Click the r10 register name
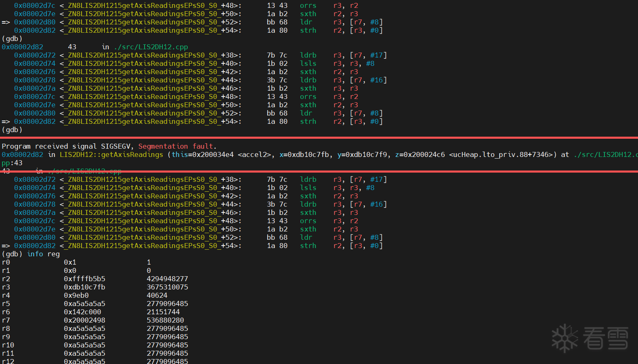Screen dimensions: 638x364 [8, 345]
